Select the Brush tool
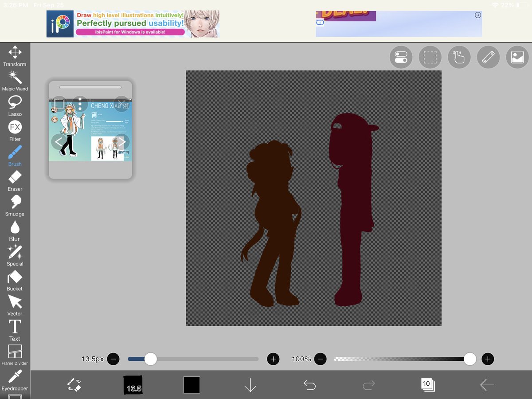 15,156
